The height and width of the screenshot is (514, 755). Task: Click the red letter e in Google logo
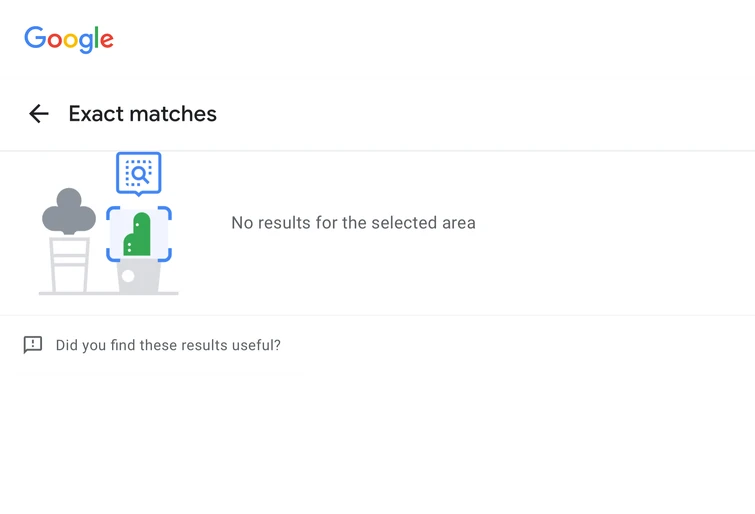coord(106,41)
